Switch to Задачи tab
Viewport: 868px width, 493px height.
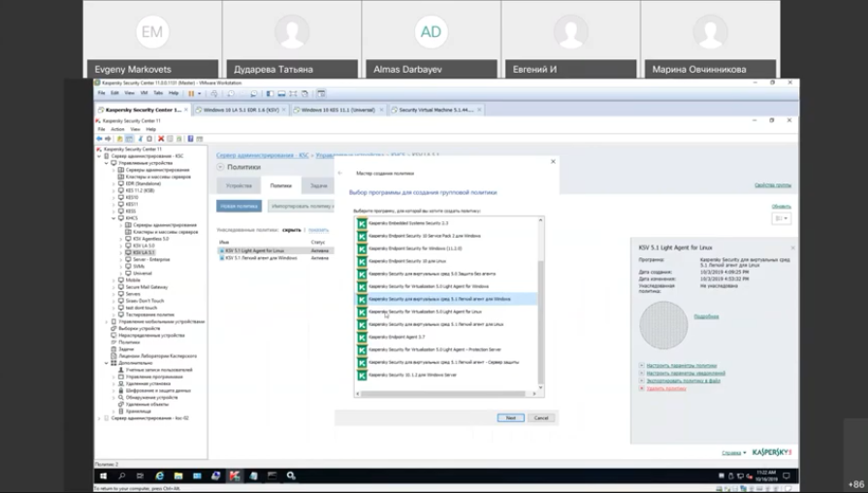click(318, 185)
